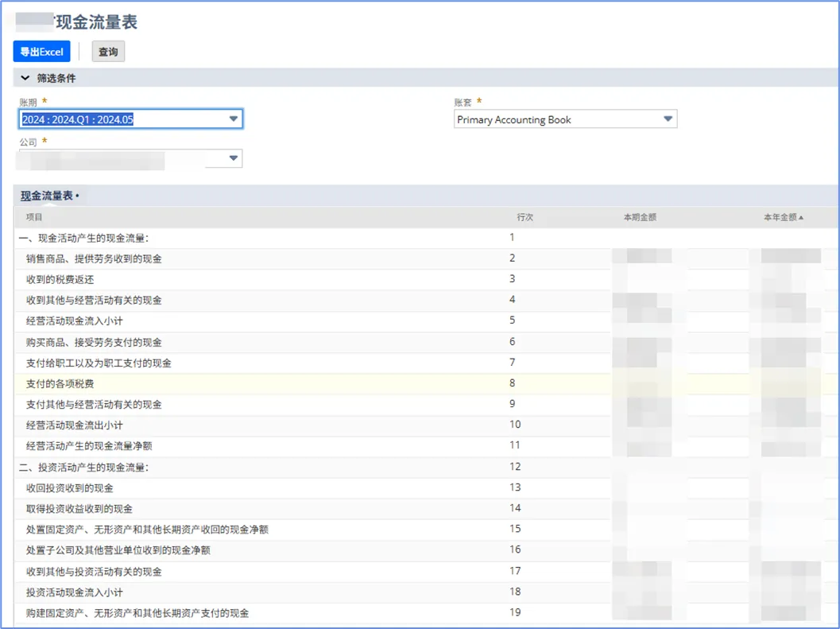Open the 账套 dropdown arrow
Image resolution: width=840 pixels, height=629 pixels.
point(668,120)
